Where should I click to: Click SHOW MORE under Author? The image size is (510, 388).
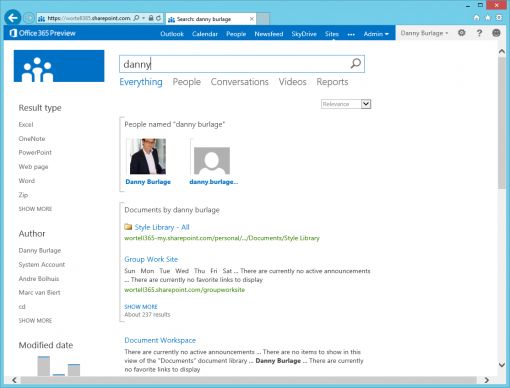tap(35, 321)
